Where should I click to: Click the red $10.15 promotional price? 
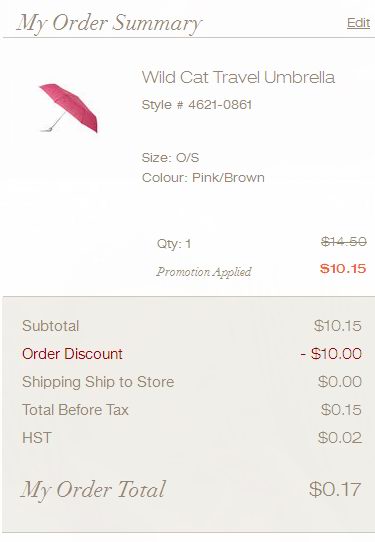click(x=343, y=269)
